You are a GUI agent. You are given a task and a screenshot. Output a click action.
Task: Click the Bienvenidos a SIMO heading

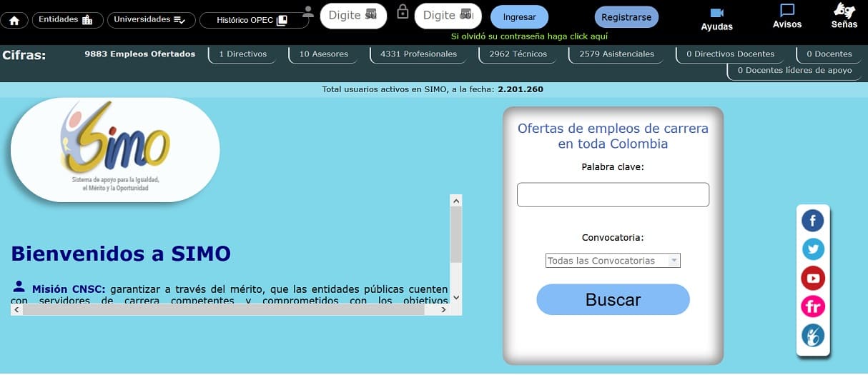pyautogui.click(x=121, y=254)
